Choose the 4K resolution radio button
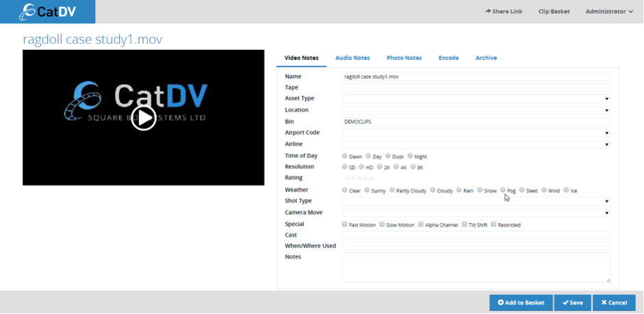 pos(399,167)
